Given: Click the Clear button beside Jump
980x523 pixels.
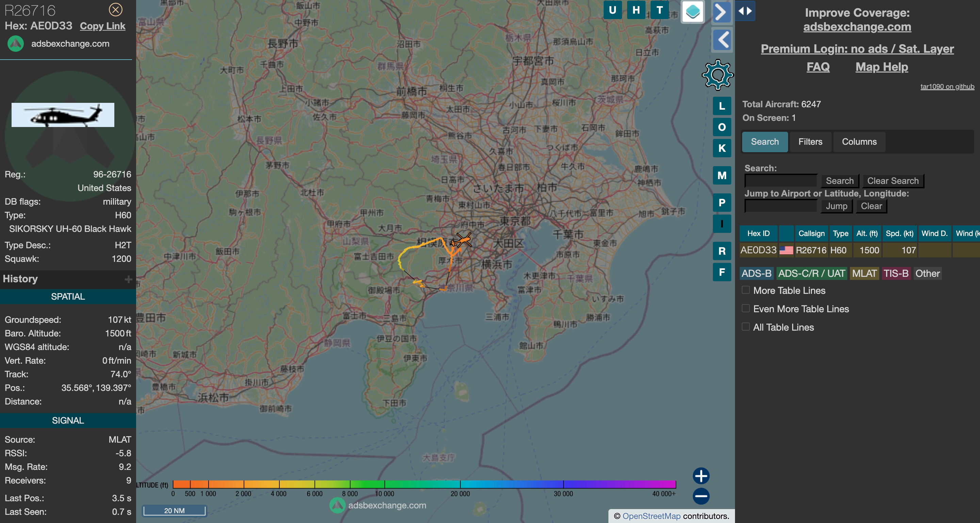Looking at the screenshot, I should (x=871, y=206).
